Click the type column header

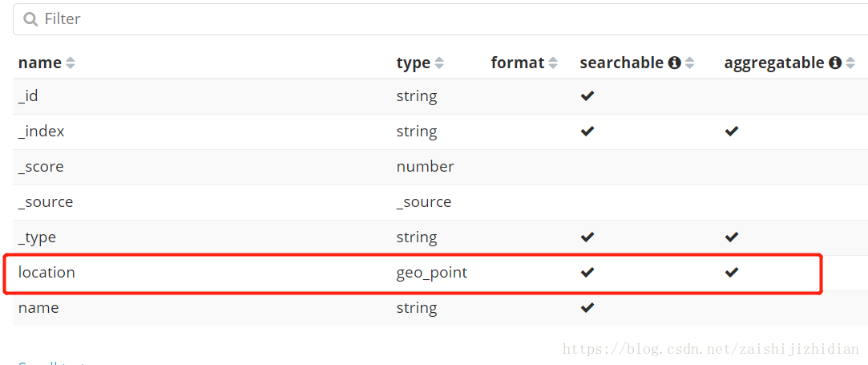(414, 63)
